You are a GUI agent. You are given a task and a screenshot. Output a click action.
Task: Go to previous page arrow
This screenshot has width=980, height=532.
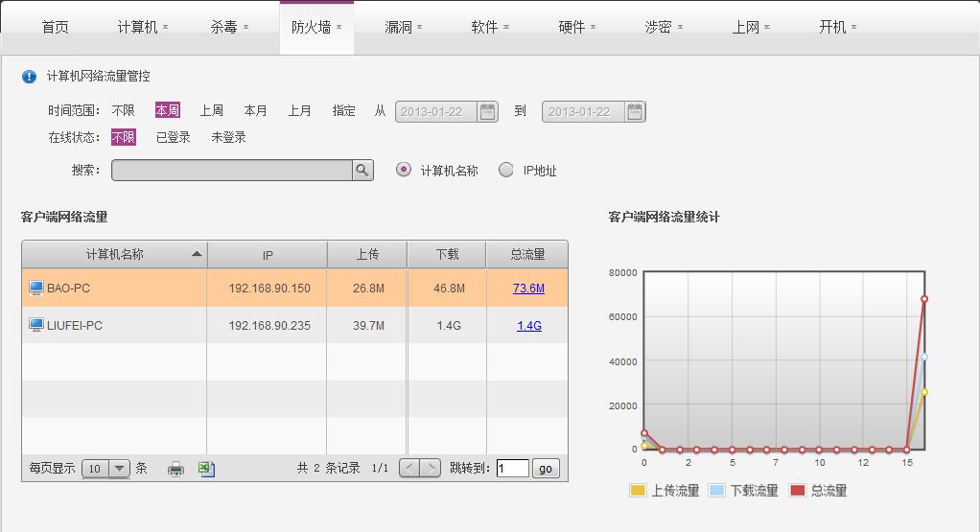409,468
